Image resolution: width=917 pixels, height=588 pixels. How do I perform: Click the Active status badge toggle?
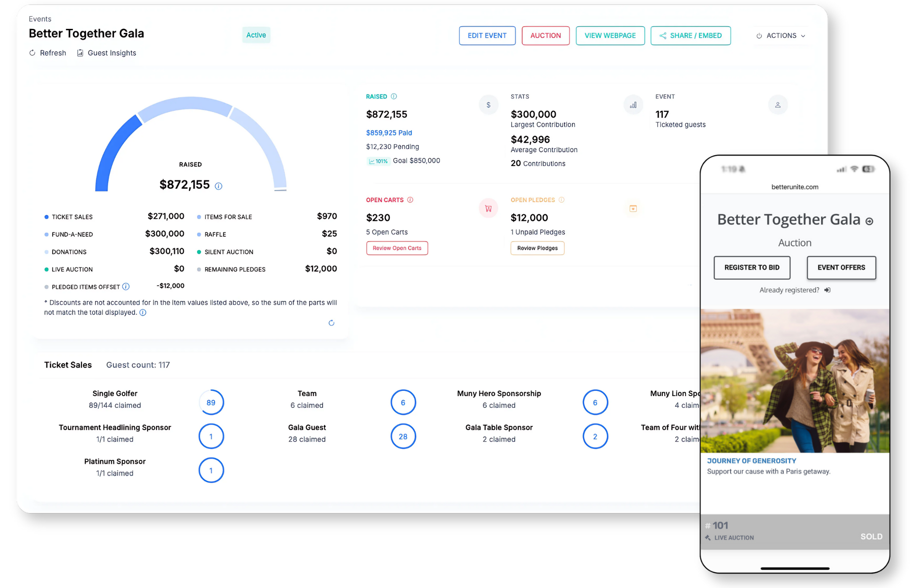click(x=256, y=35)
